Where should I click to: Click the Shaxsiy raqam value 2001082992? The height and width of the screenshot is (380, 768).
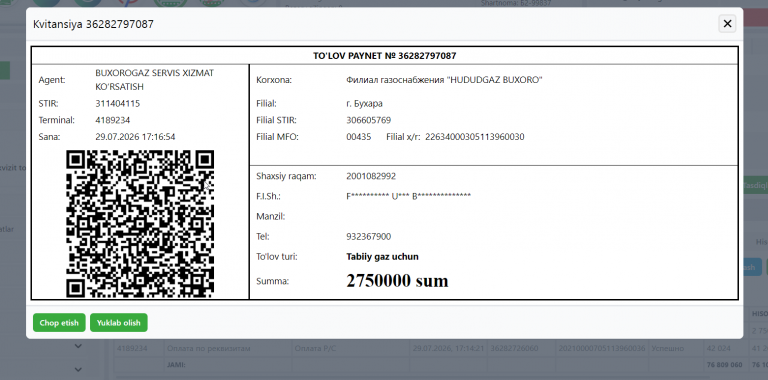click(x=371, y=176)
